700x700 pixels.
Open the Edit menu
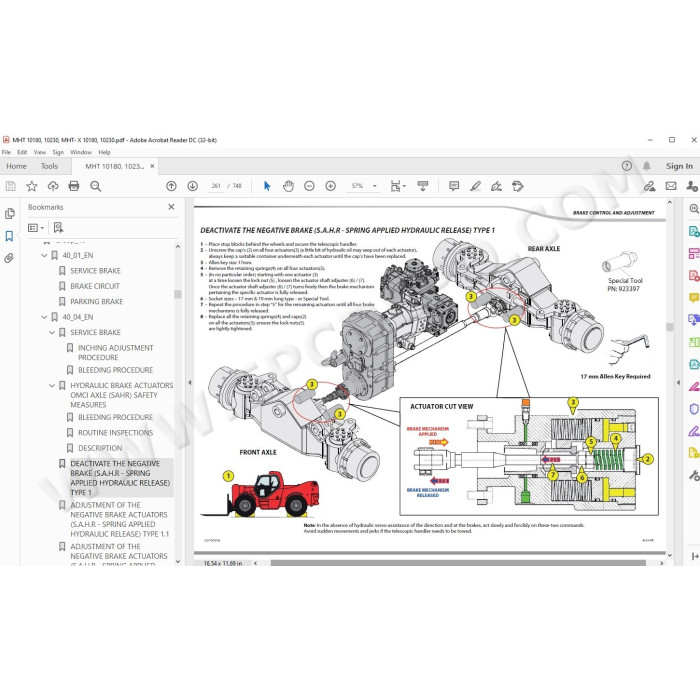(22, 152)
